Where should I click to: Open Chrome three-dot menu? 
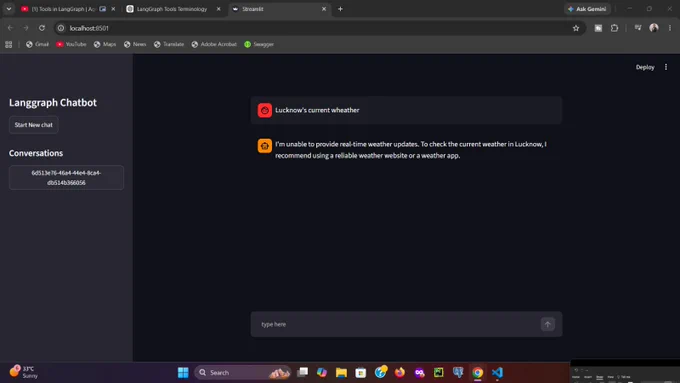tap(670, 28)
